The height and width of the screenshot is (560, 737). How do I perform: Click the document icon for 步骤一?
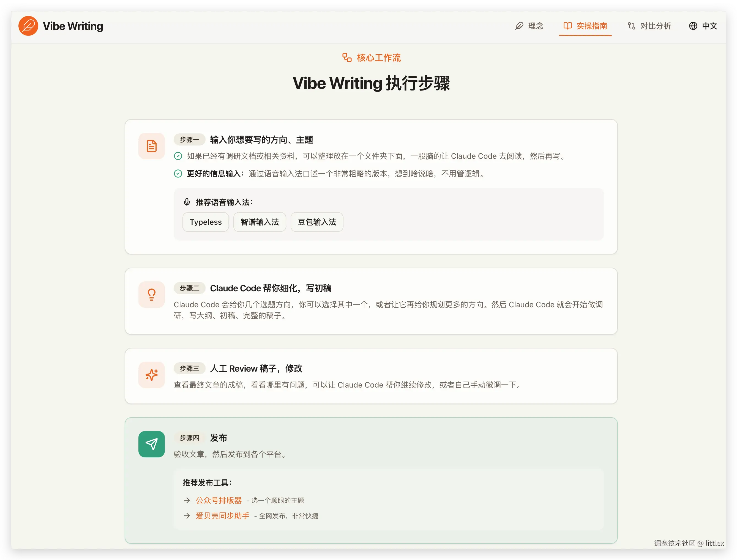(x=151, y=146)
